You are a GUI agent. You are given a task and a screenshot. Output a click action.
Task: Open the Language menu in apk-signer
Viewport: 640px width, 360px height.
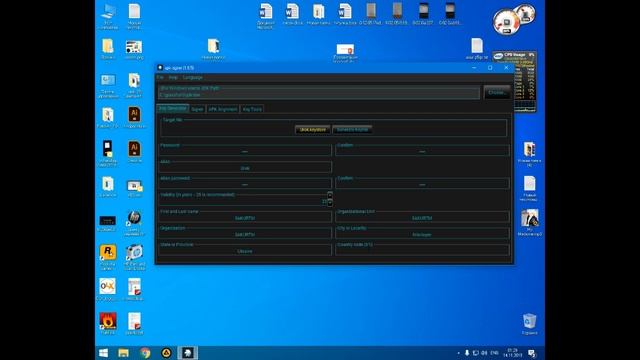pos(192,78)
